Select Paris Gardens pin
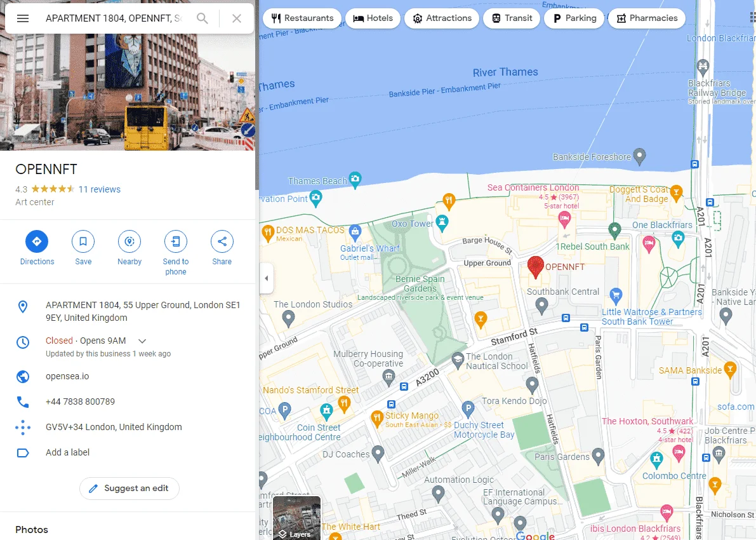Screen dimensions: 756x540 click(x=598, y=456)
